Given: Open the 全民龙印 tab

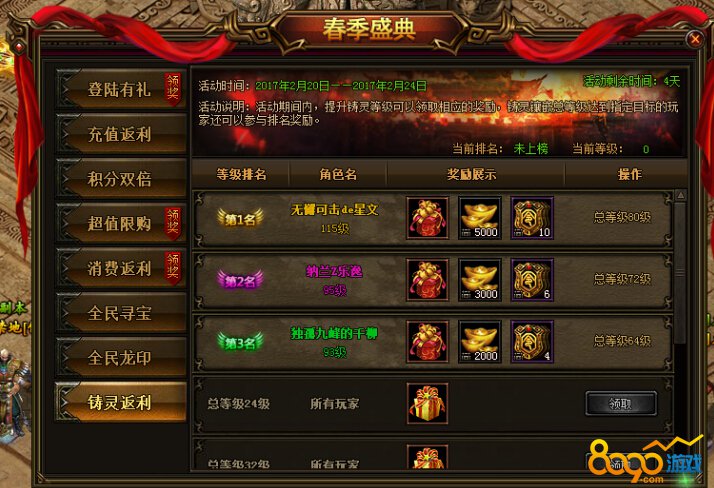Looking at the screenshot, I should click(x=121, y=357).
